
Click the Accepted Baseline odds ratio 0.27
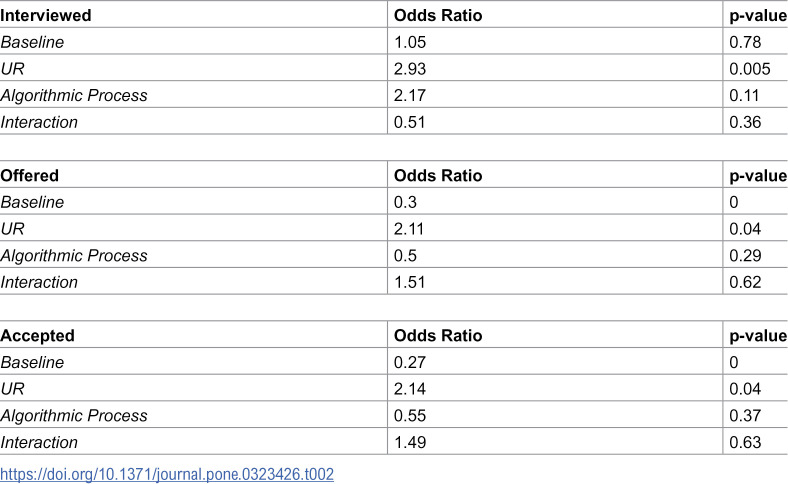[410, 362]
